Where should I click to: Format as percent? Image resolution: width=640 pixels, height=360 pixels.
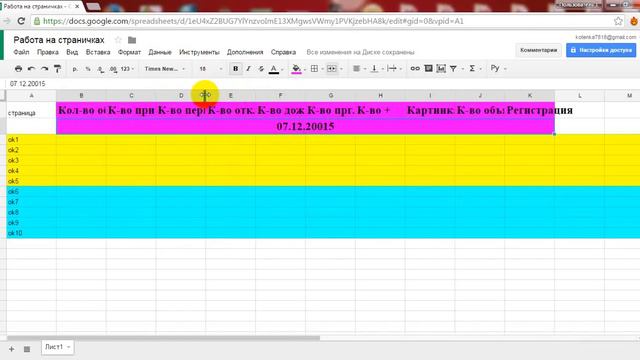tap(88, 69)
